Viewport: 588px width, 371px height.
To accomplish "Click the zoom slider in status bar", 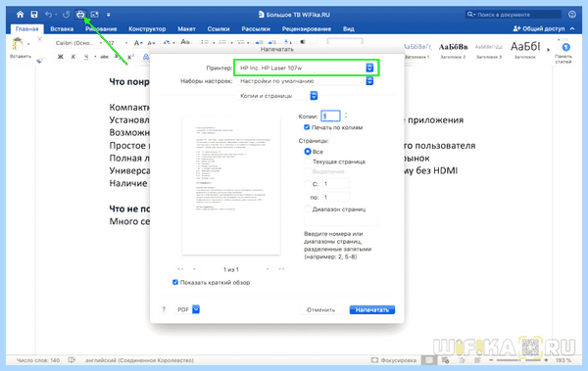I will point(518,360).
